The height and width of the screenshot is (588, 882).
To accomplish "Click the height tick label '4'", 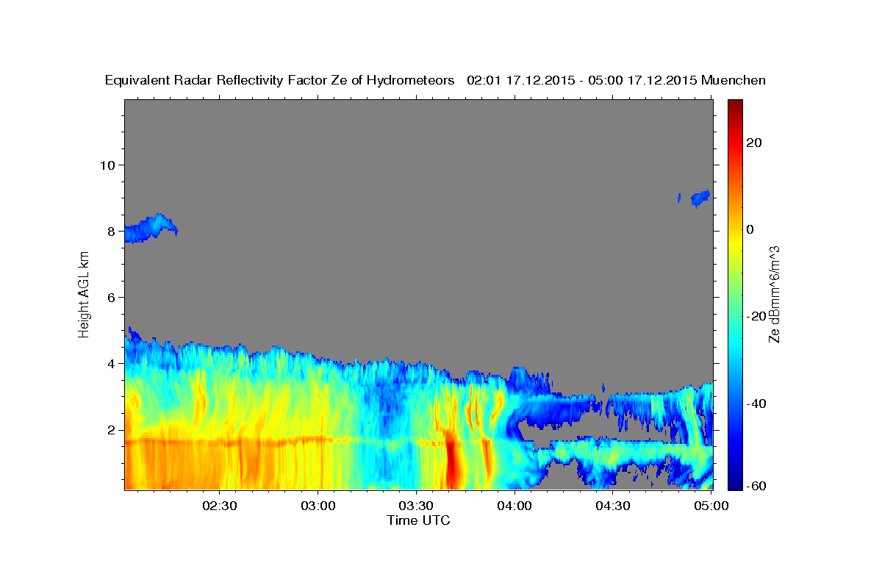I will point(112,363).
